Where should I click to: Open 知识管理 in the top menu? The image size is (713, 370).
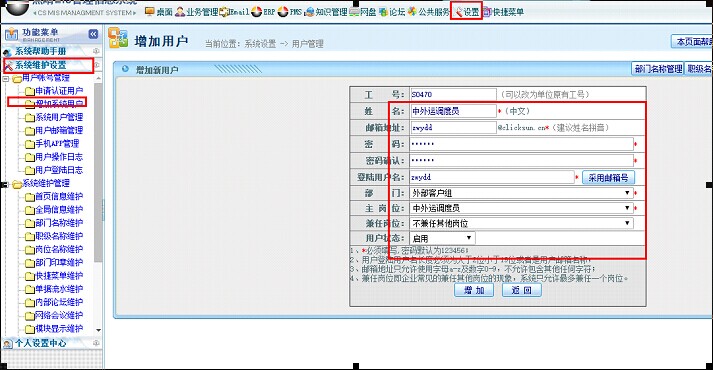click(326, 12)
